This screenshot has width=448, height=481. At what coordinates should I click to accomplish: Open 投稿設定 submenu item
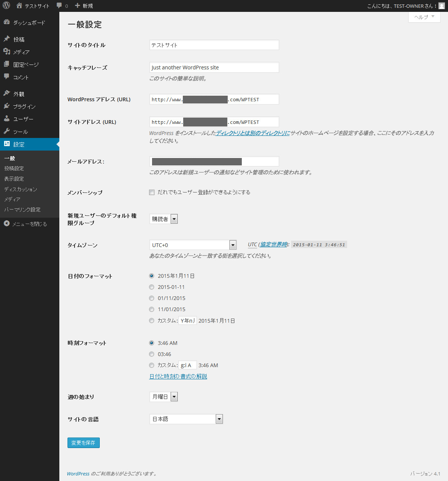pos(14,168)
